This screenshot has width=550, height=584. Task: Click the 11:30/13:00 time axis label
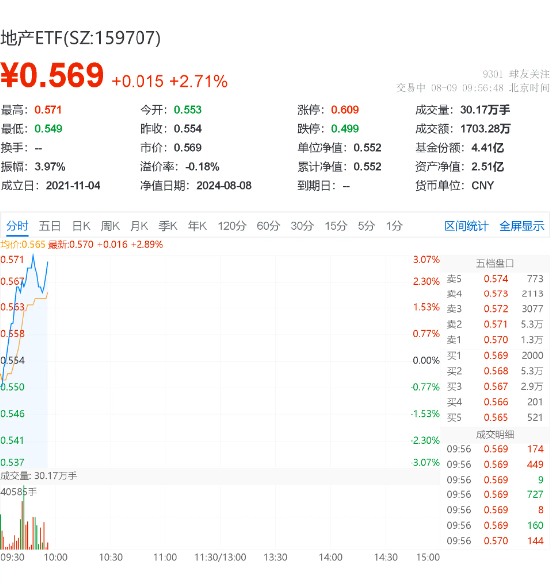[220, 558]
